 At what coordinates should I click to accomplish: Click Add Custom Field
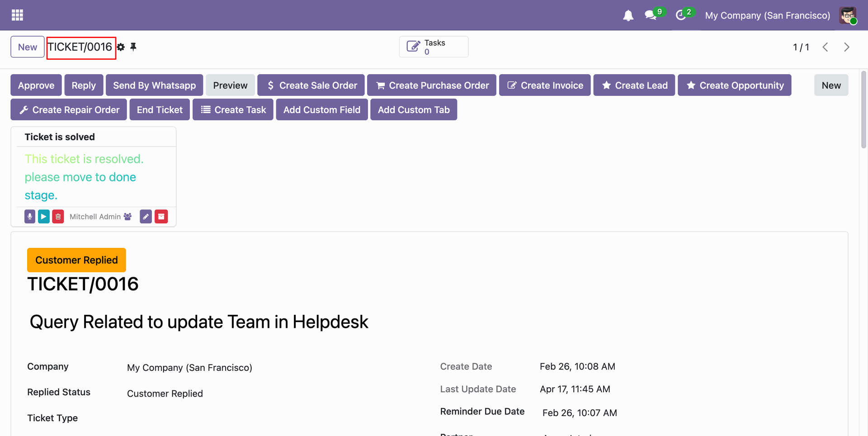[322, 109]
